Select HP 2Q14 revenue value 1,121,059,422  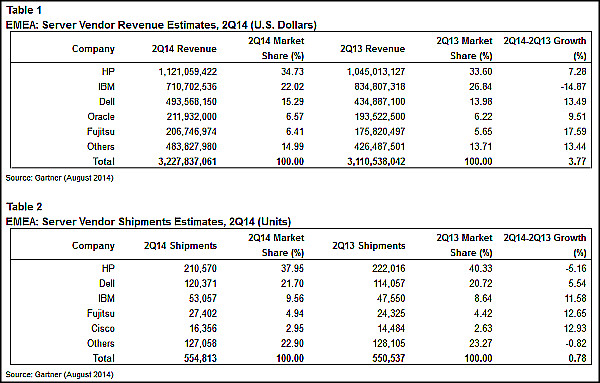tap(188, 72)
